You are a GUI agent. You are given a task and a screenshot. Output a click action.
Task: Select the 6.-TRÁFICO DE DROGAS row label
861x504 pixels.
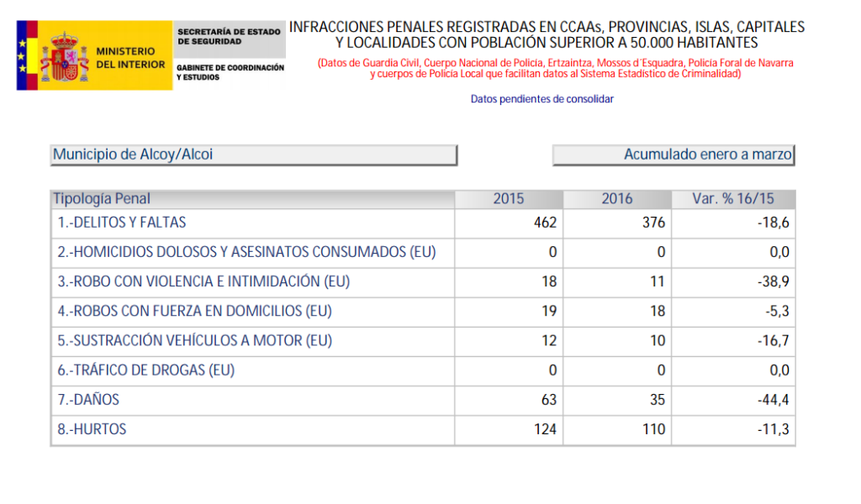pos(145,370)
